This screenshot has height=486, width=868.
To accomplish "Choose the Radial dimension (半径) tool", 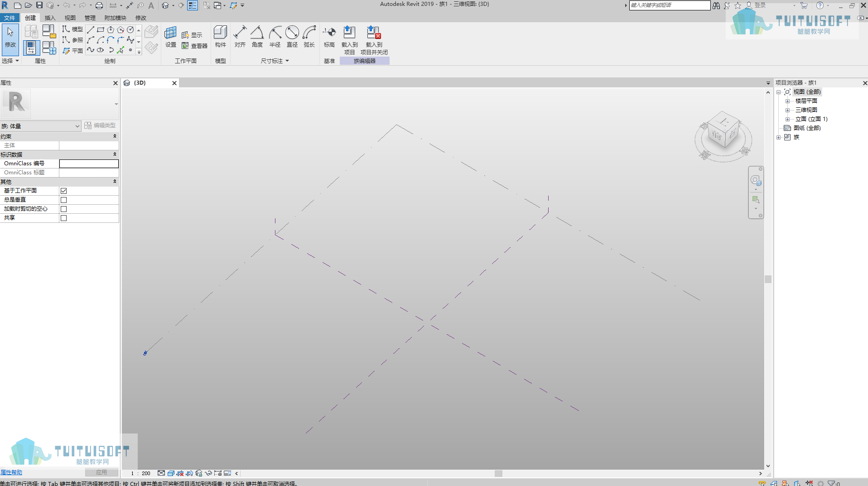I will pyautogui.click(x=275, y=37).
